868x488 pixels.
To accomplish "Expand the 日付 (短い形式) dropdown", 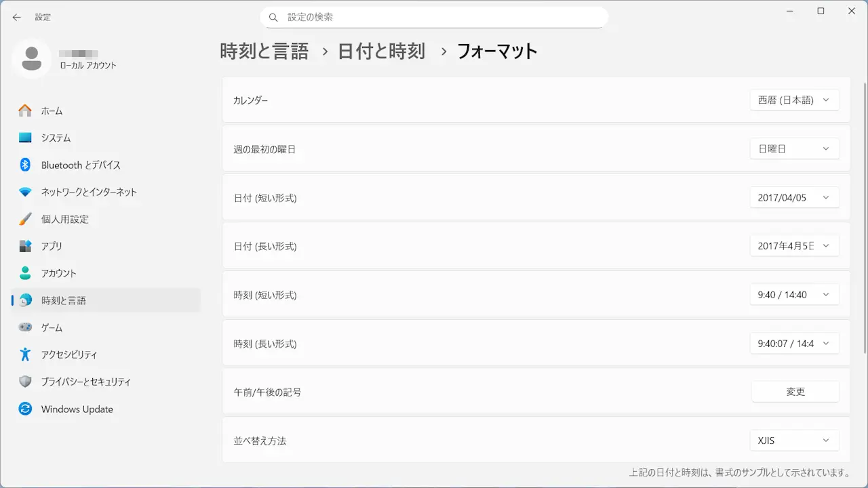I will 794,197.
